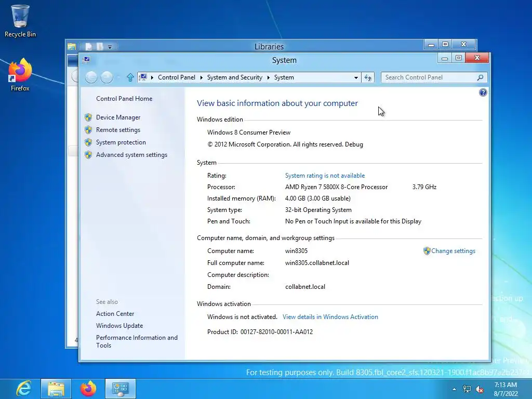Click the Control Panel breadcrumb
This screenshot has width=532, height=399.
177,77
